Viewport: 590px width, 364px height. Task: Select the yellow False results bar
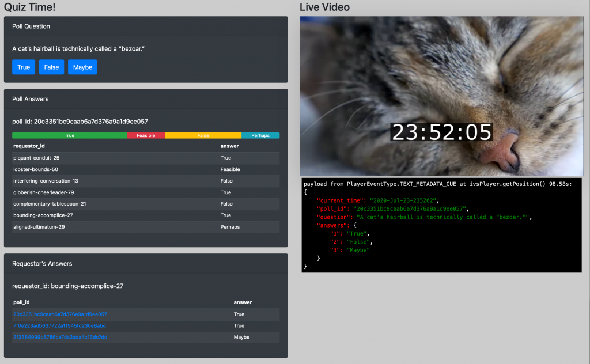tap(203, 135)
